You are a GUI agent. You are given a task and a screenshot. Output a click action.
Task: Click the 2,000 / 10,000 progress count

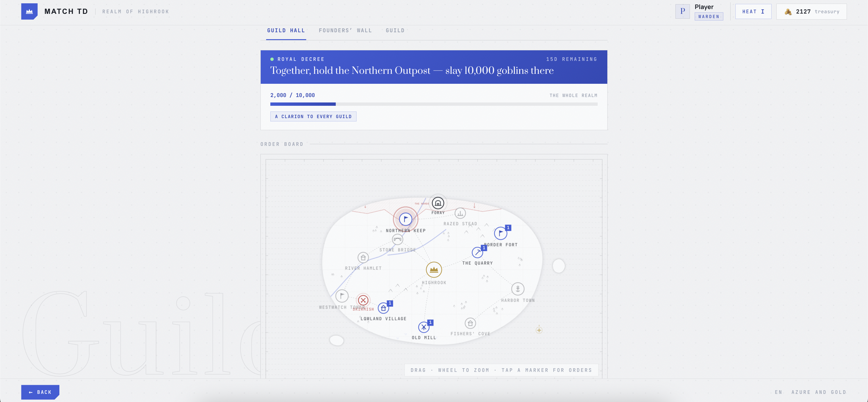click(x=292, y=95)
